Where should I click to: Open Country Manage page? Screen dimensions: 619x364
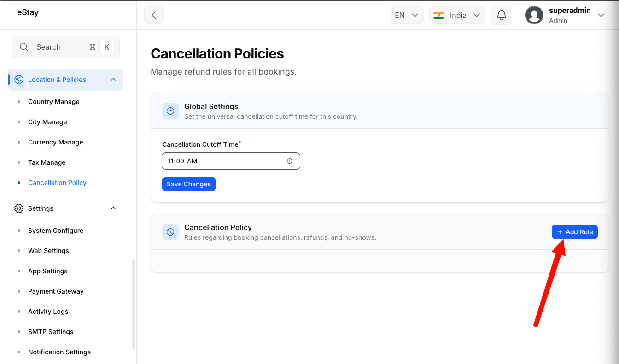click(53, 102)
